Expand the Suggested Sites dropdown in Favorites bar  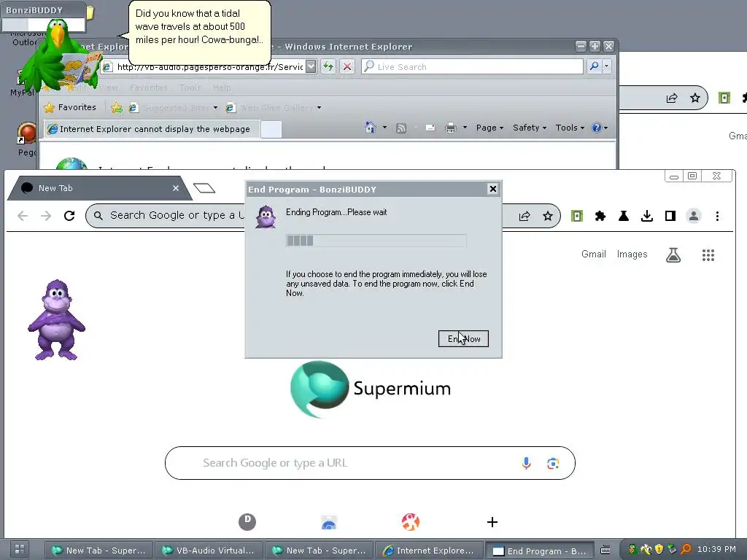coord(216,108)
